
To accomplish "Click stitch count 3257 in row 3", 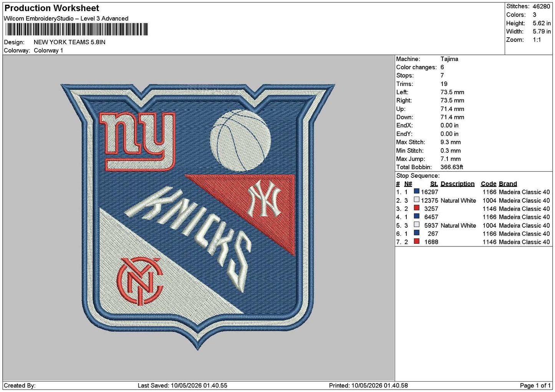I will point(431,209).
